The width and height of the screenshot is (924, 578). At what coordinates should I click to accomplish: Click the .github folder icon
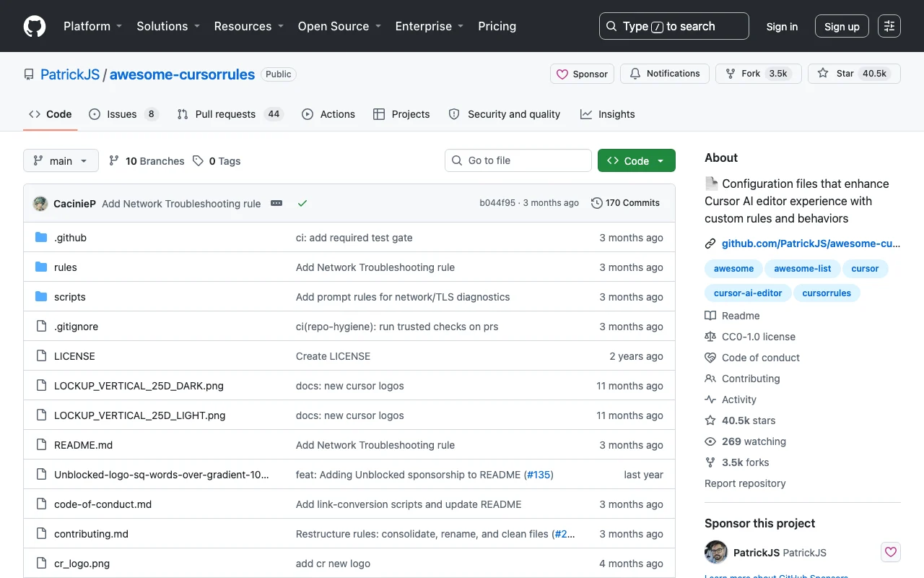(41, 238)
